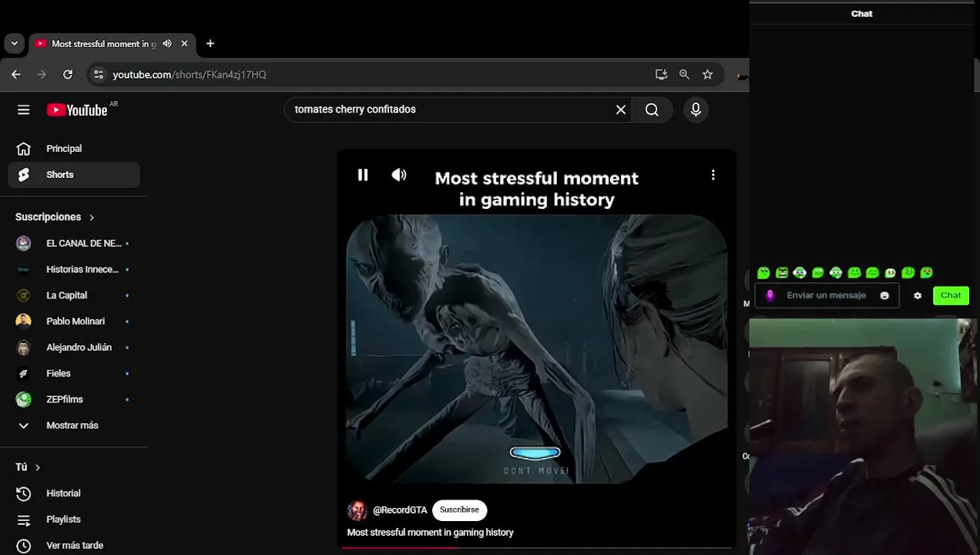Go to Principal in the sidebar
Screen dimensions: 980x555
74,149
